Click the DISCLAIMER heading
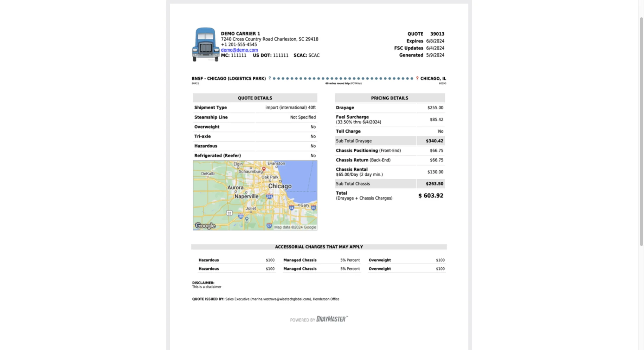 coord(203,283)
